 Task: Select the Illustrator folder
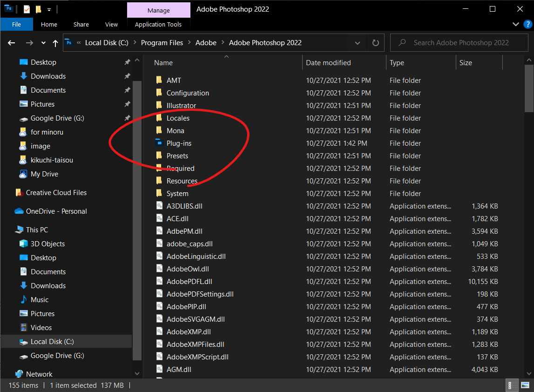tap(181, 106)
